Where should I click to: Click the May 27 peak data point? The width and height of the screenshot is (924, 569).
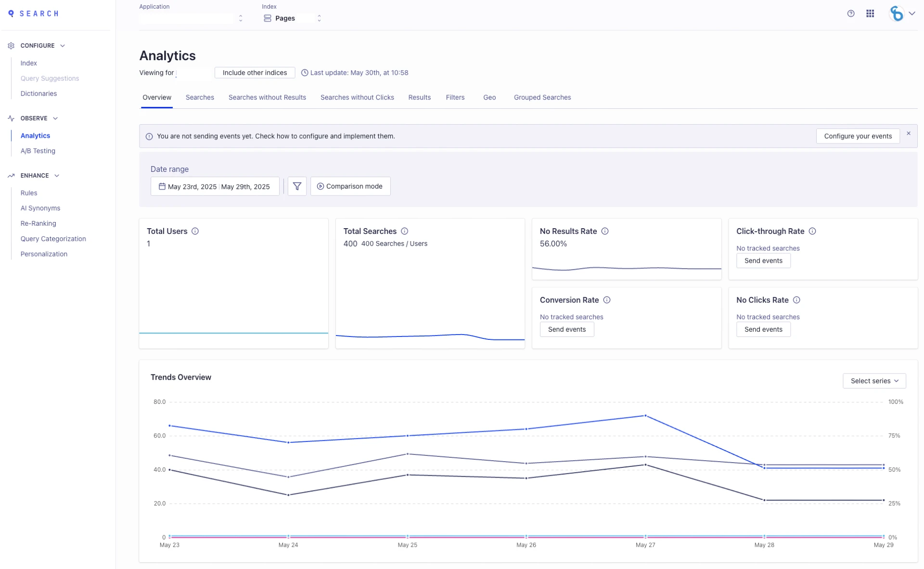(645, 415)
